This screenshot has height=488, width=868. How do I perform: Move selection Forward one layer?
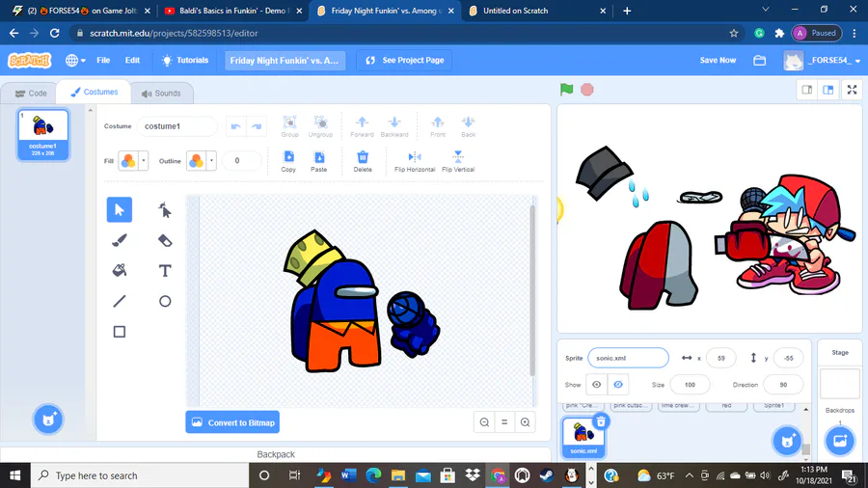click(362, 126)
